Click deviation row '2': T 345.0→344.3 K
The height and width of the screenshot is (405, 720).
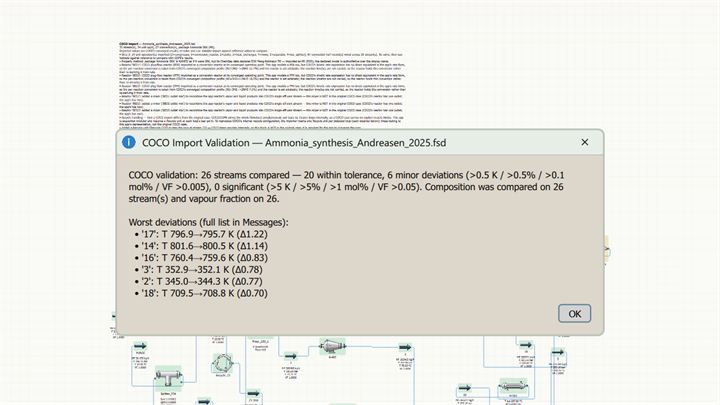coord(202,281)
